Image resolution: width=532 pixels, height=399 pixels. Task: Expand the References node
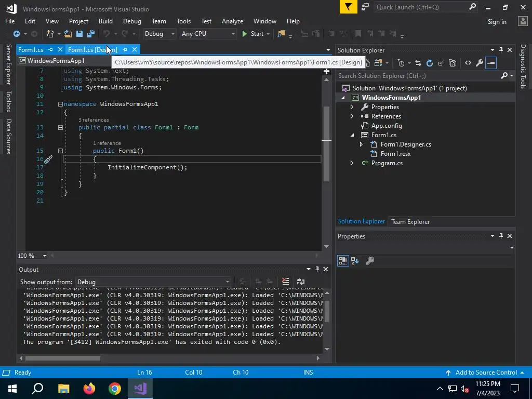coord(352,116)
